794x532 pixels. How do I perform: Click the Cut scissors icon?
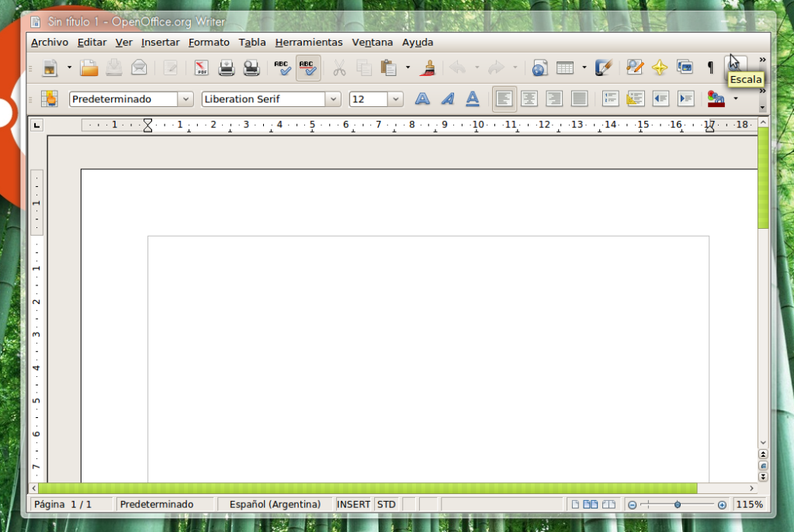339,67
